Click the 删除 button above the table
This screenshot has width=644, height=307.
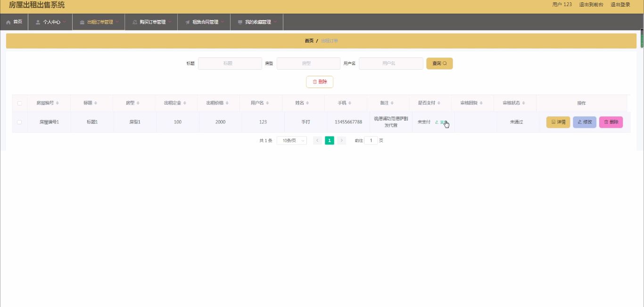tap(320, 82)
